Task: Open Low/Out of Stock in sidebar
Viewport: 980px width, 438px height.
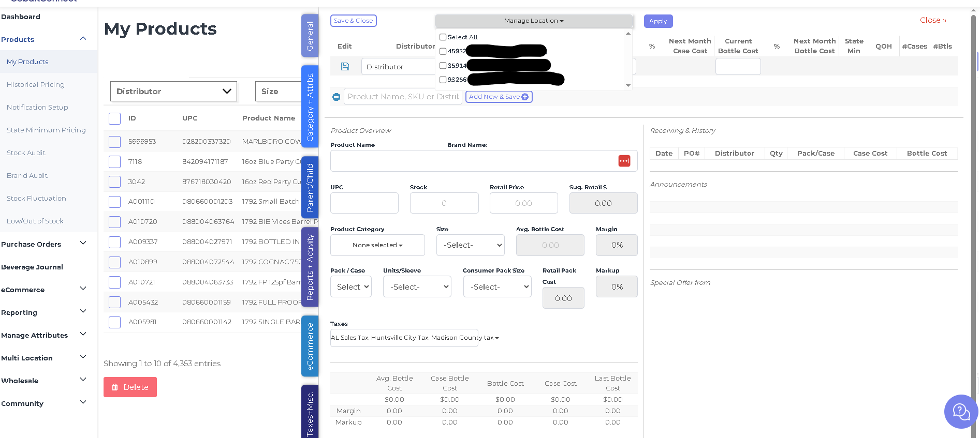Action: (35, 221)
